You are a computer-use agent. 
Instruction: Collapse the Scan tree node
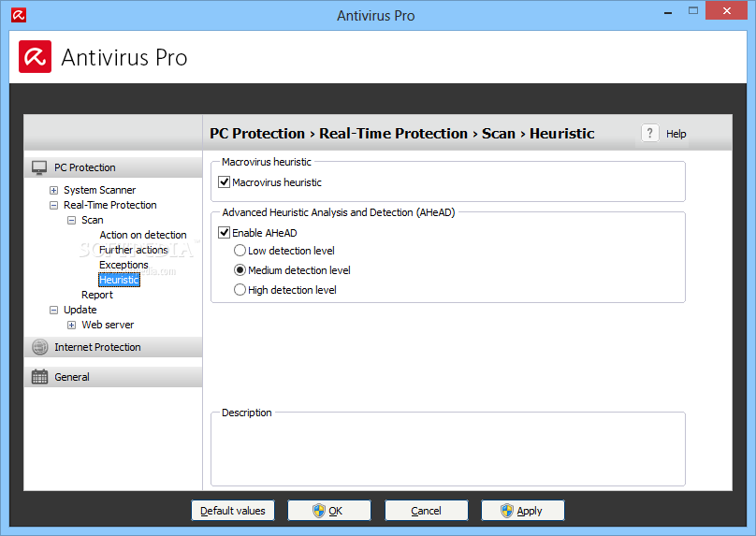[71, 220]
